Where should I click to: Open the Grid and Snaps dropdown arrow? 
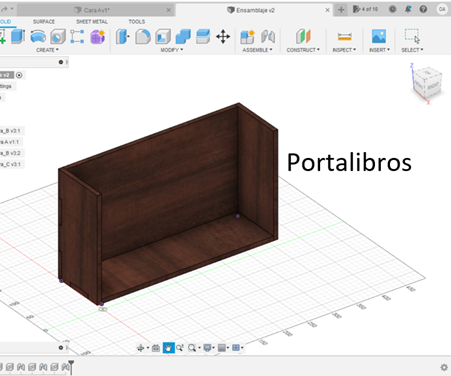(x=242, y=348)
